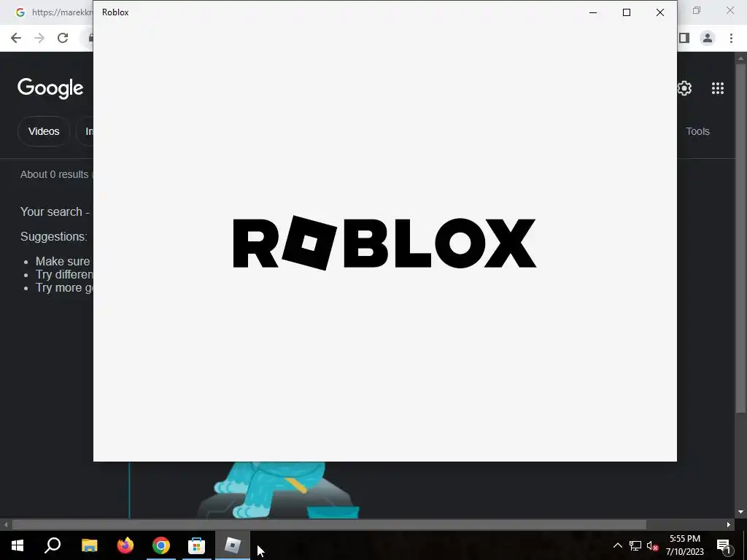Image resolution: width=747 pixels, height=560 pixels.
Task: Click the "Suggestions:" text
Action: (x=53, y=237)
